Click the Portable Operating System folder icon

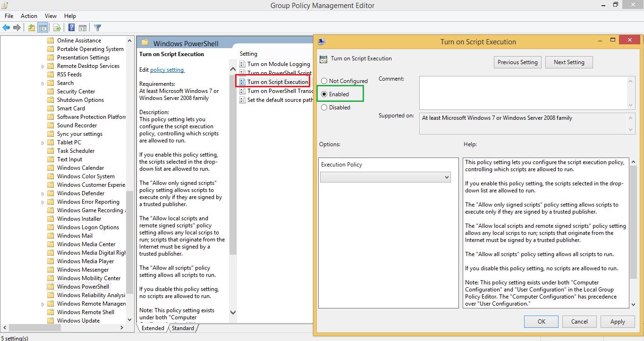pos(51,49)
